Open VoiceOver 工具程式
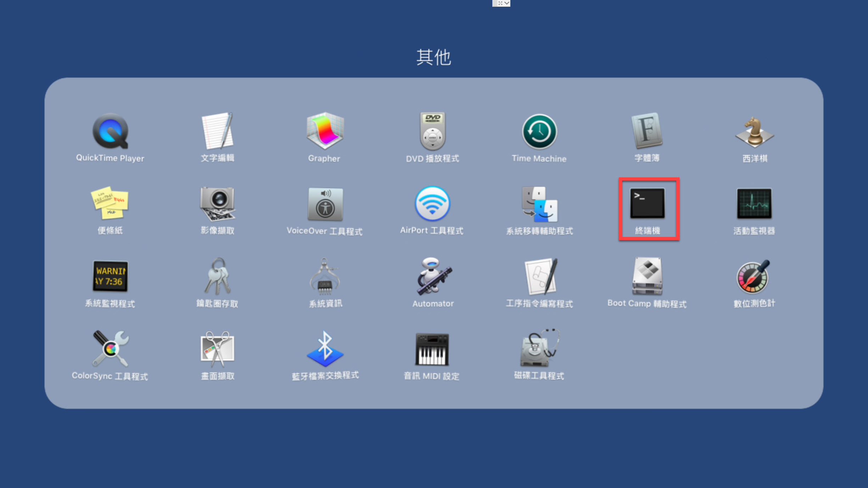868x488 pixels. (x=325, y=204)
